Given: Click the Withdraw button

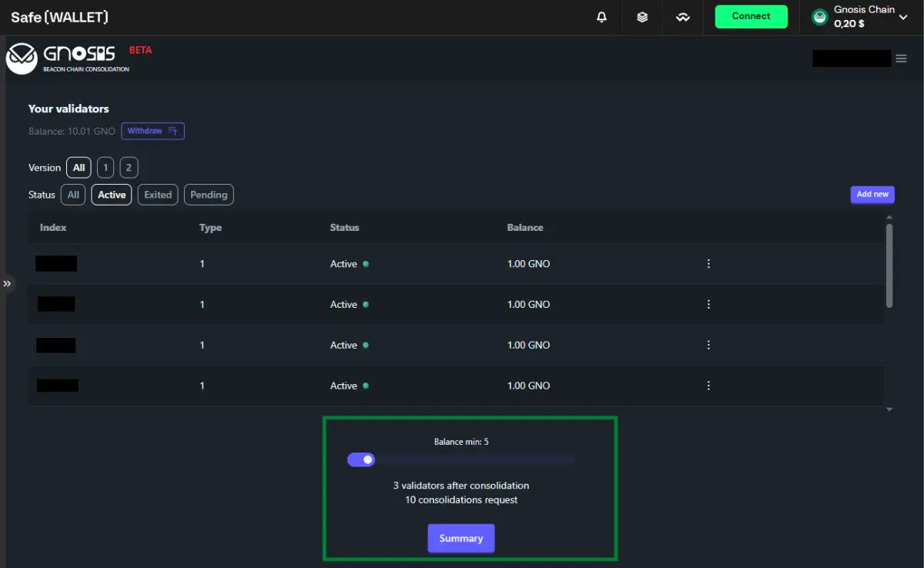Looking at the screenshot, I should 152,131.
